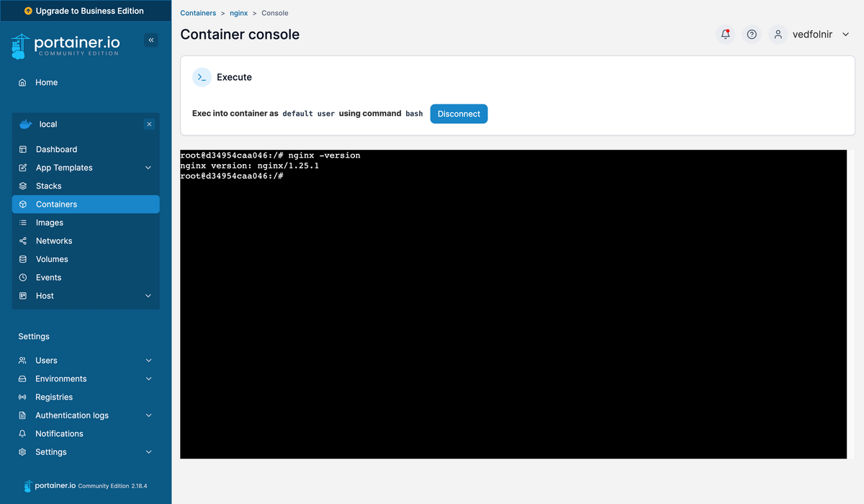Viewport: 864px width, 504px height.
Task: Click the Containers cube icon
Action: (23, 204)
